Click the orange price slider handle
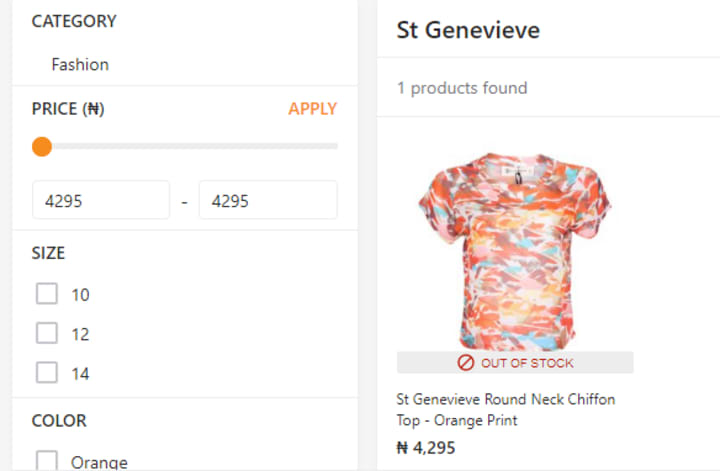Viewport: 720px width, 471px height. (42, 147)
